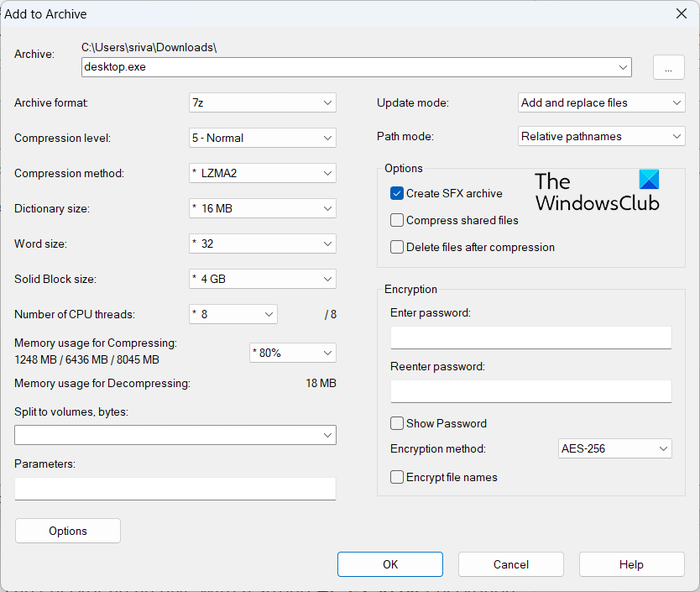Viewport: 700px width, 592px height.
Task: Open the Archive format dropdown
Action: pyautogui.click(x=263, y=102)
